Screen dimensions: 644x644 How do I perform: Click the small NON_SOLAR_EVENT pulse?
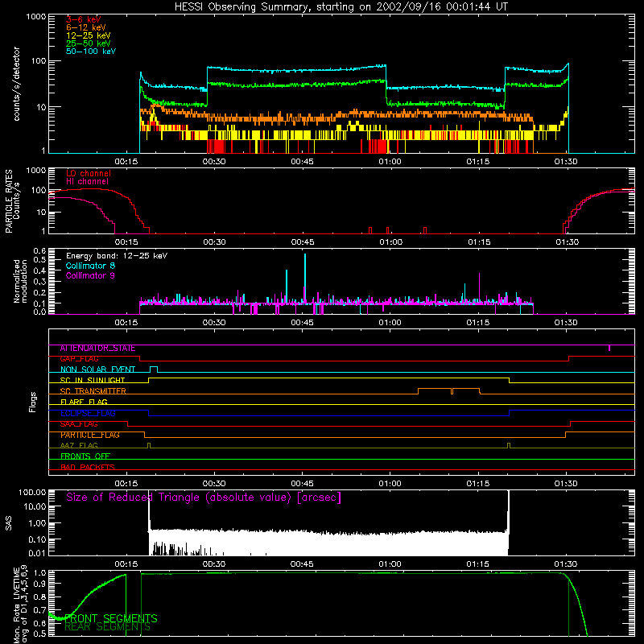(154, 369)
